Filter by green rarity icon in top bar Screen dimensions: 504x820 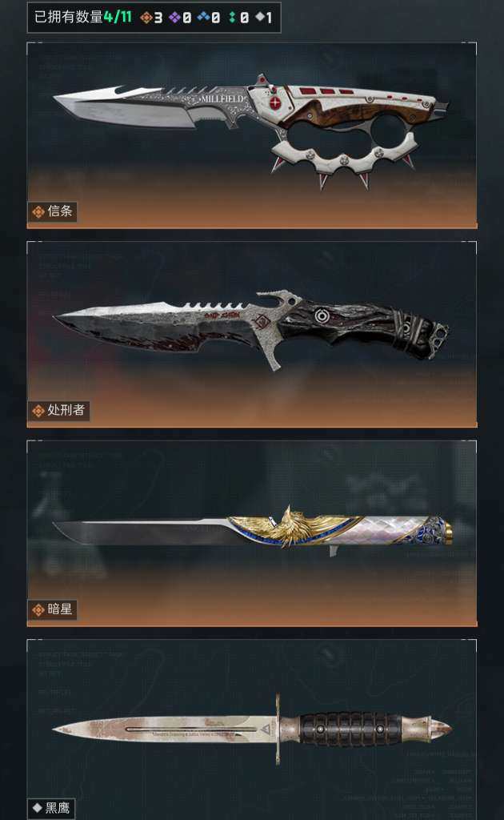pos(233,18)
